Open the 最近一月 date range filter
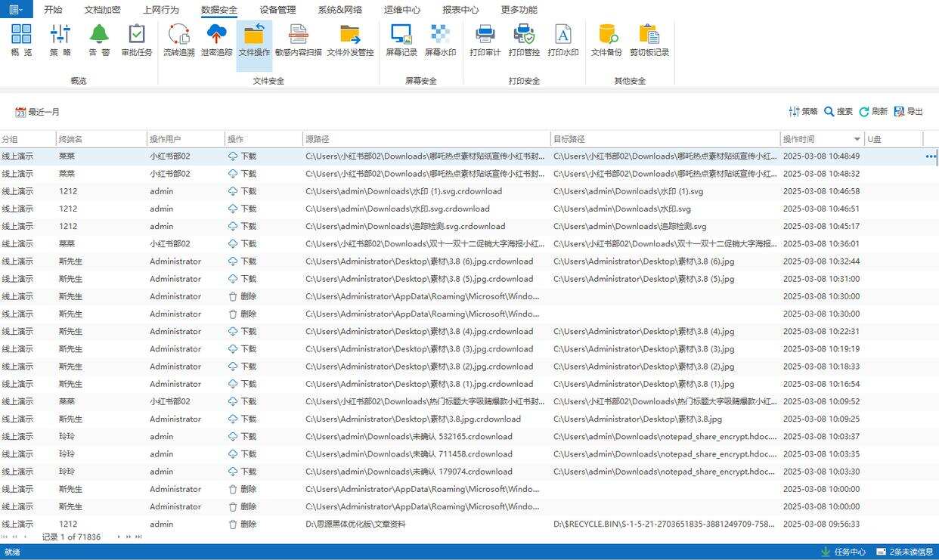 tap(38, 112)
